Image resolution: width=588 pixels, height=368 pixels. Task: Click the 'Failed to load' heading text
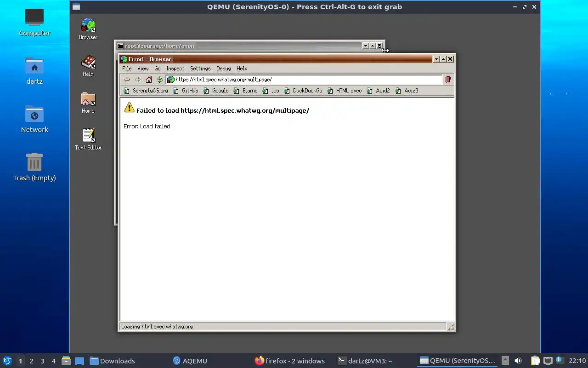(223, 110)
